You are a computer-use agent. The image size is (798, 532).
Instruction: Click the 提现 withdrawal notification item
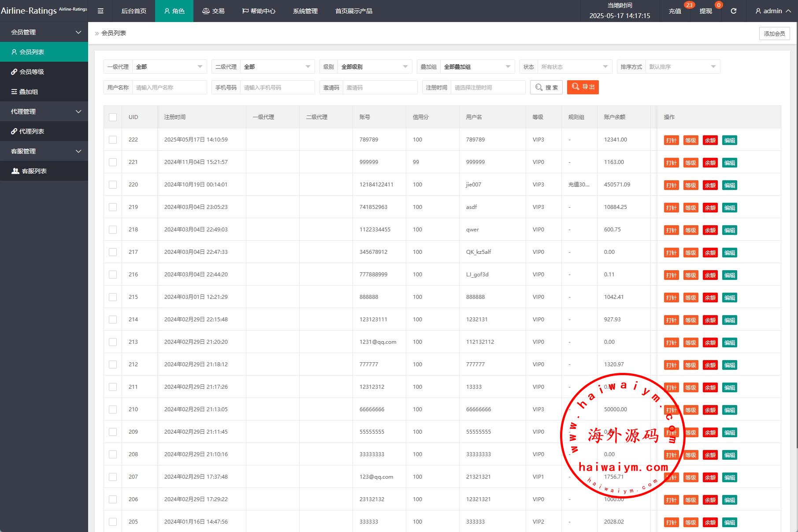pyautogui.click(x=705, y=11)
